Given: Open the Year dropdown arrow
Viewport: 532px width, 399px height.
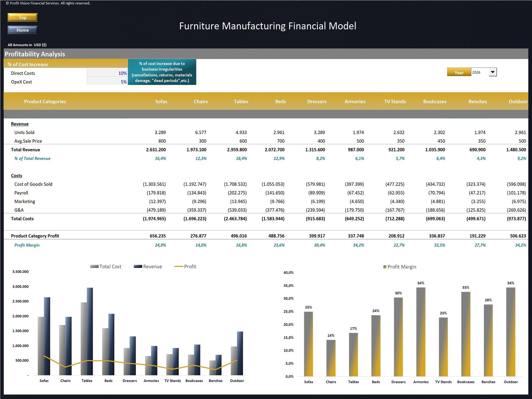Looking at the screenshot, I should coord(492,72).
